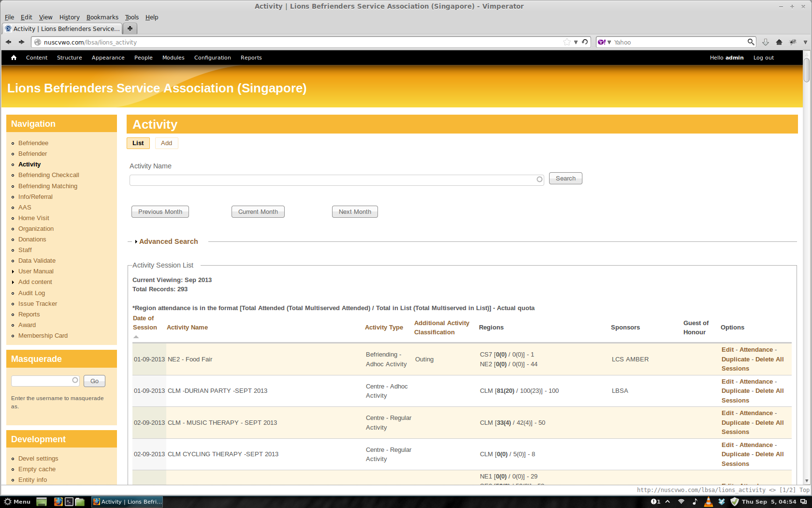Expand the Add content navigation item

[13, 282]
